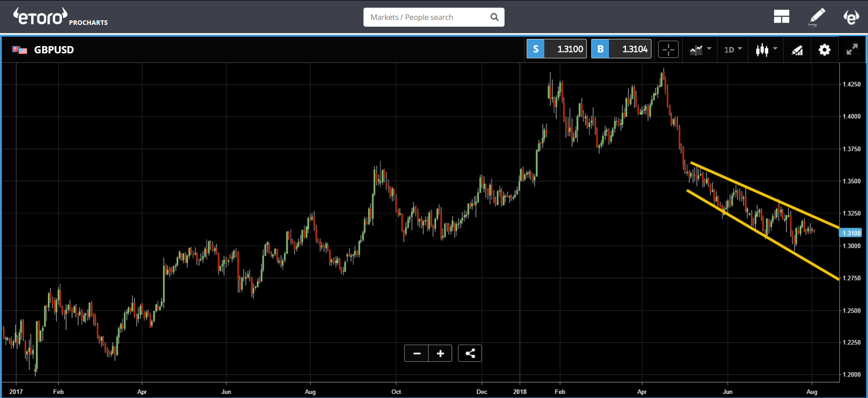
Task: Click the eToro ProCharts logo
Action: [60, 17]
